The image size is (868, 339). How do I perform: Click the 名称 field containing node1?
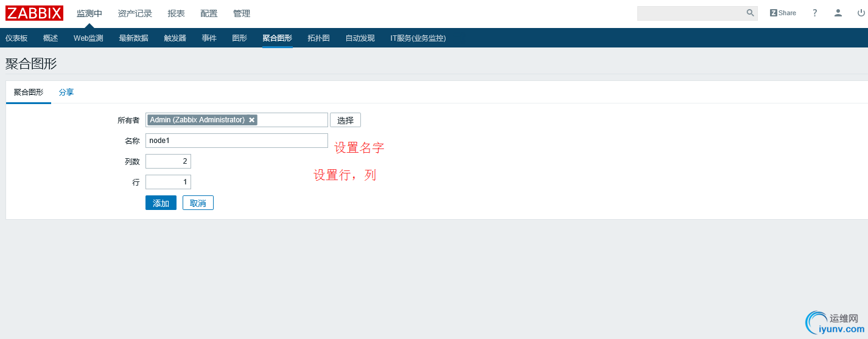tap(237, 141)
